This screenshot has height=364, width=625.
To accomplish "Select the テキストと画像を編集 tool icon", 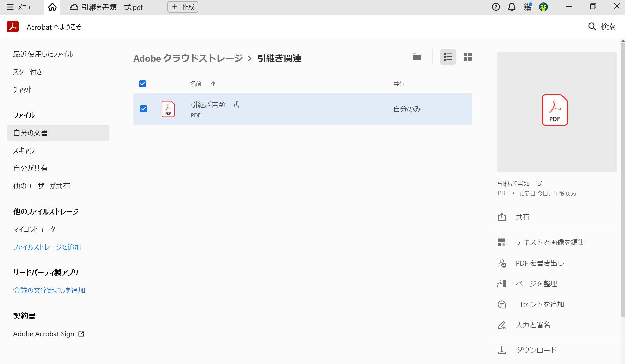I will tap(502, 242).
